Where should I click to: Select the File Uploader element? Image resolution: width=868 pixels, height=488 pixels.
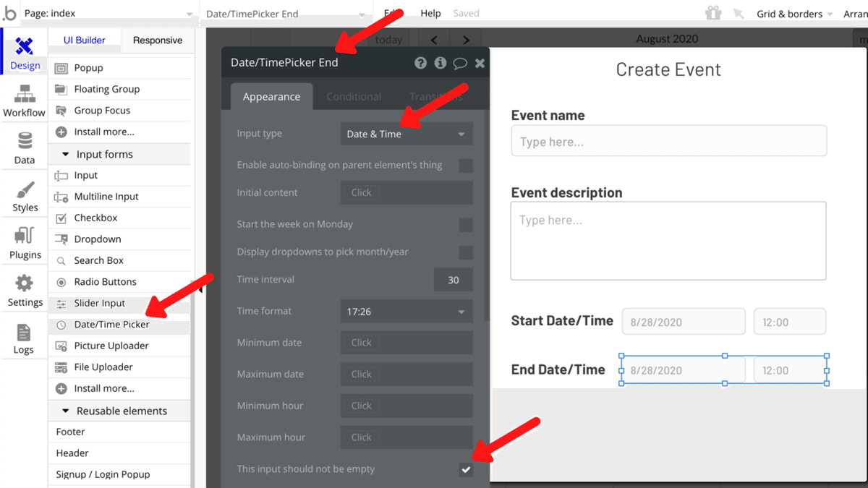(x=120, y=367)
